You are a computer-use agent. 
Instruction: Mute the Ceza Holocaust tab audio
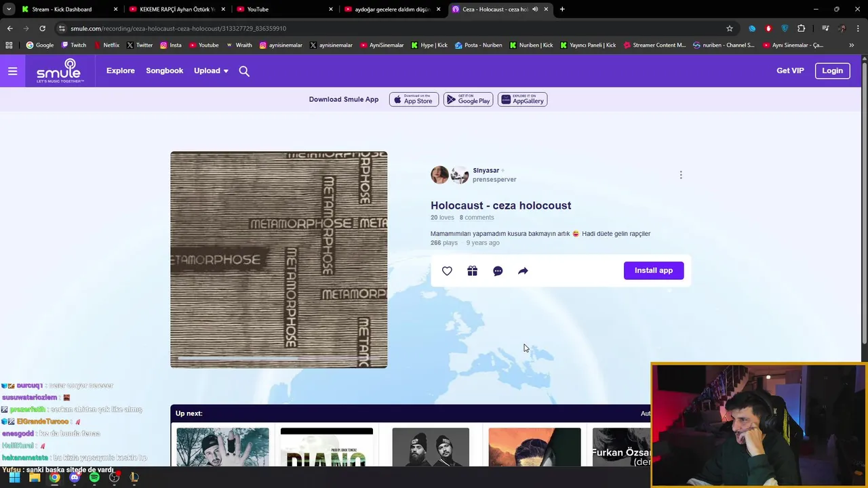[535, 9]
